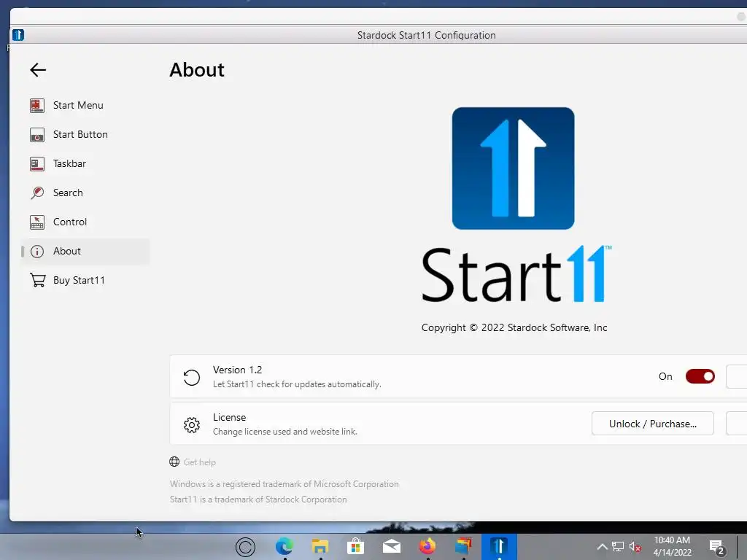Click the Buy Start11 shopping cart icon
Image resolution: width=747 pixels, height=560 pixels.
(38, 280)
